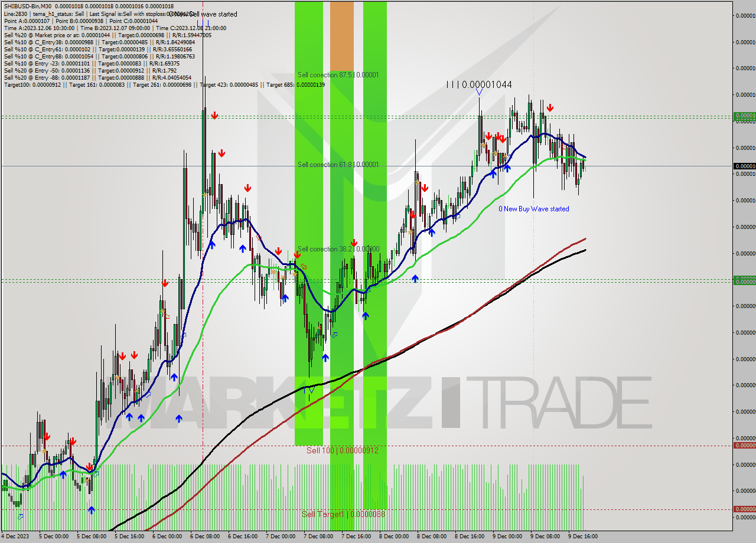Click the Sell correction 87.5 label

(338, 75)
